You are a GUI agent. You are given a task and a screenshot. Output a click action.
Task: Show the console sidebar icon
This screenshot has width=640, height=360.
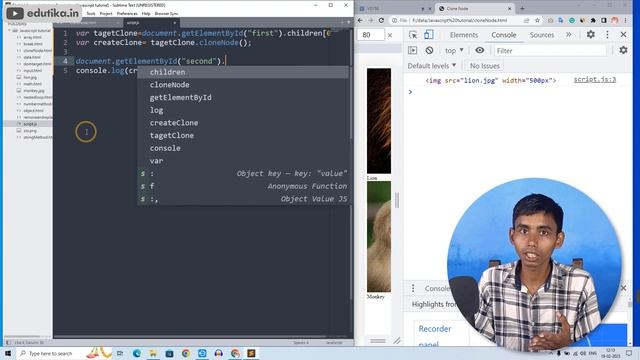point(413,51)
